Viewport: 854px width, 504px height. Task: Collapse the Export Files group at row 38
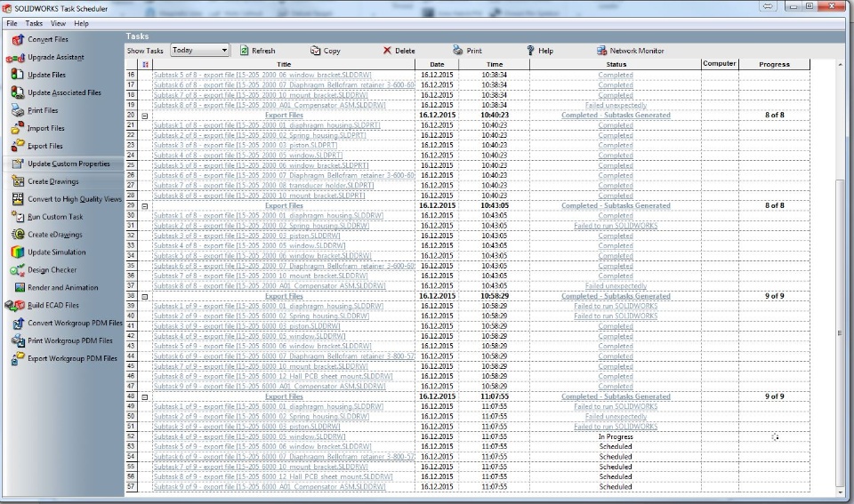(x=145, y=297)
